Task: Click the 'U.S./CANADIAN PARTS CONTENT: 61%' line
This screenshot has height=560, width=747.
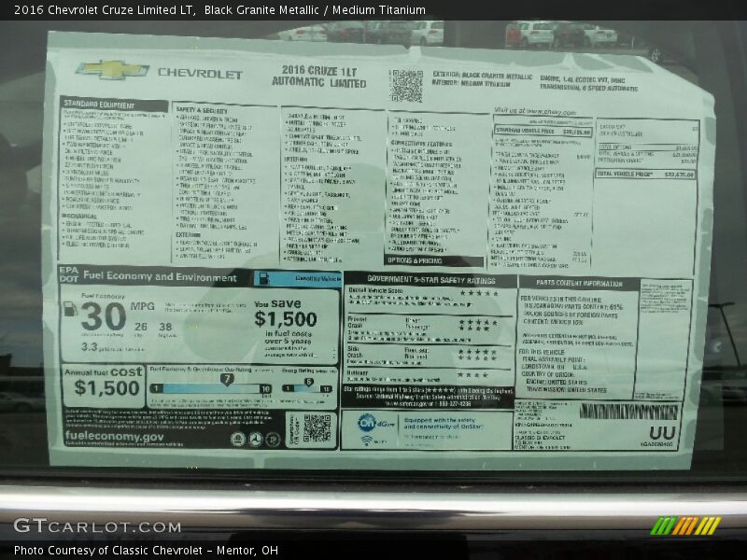Action: coord(573,307)
